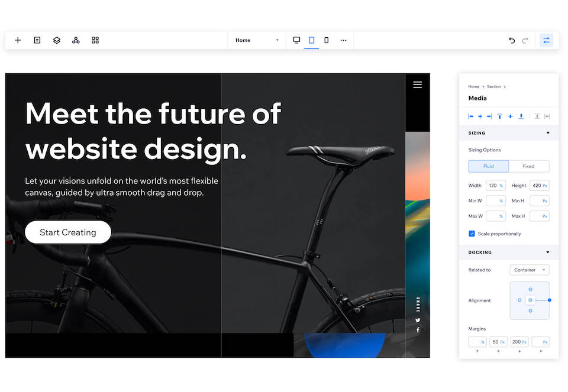Open the Home page dropdown
Image resolution: width=568 pixels, height=392 pixels.
tap(257, 40)
